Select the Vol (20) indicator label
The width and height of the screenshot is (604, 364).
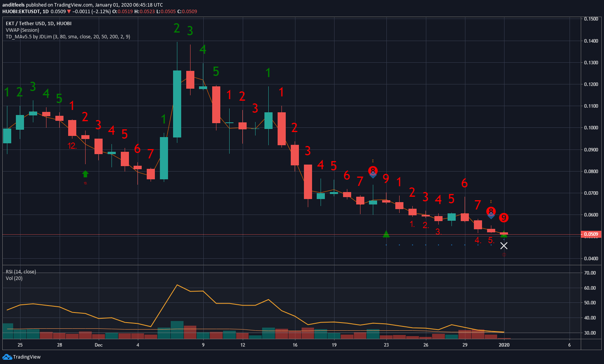click(14, 278)
